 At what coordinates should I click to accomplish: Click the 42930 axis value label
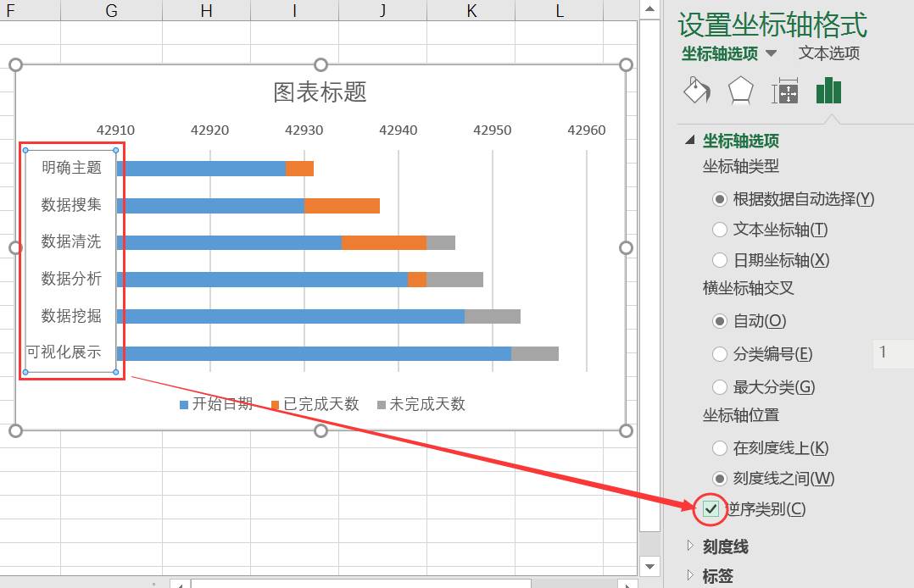pos(304,130)
